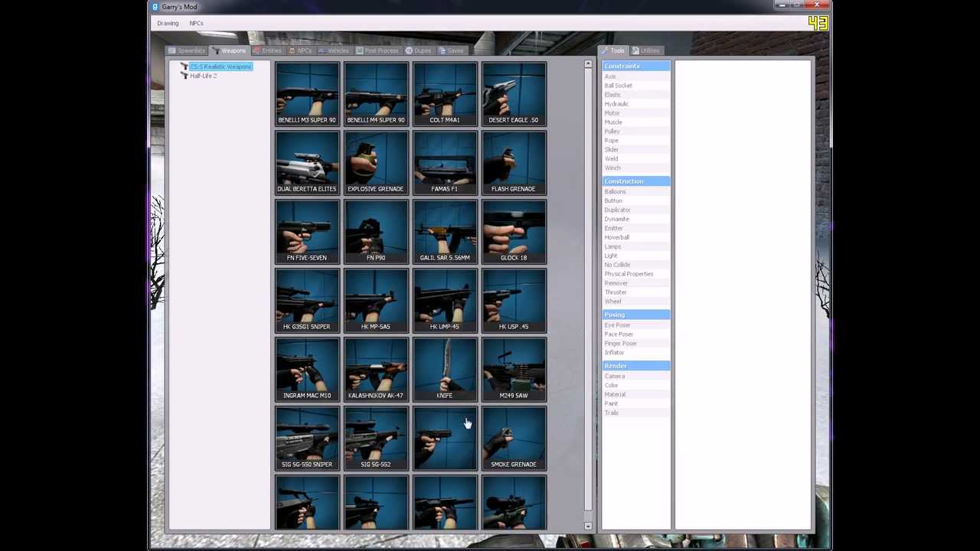Spawn the Smoke Grenade
The width and height of the screenshot is (980, 551).
(x=514, y=438)
